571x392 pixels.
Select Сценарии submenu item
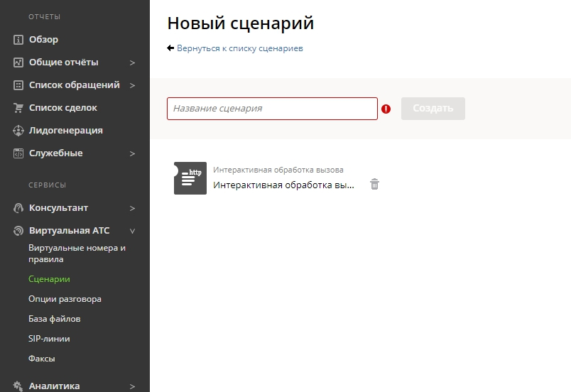(49, 279)
